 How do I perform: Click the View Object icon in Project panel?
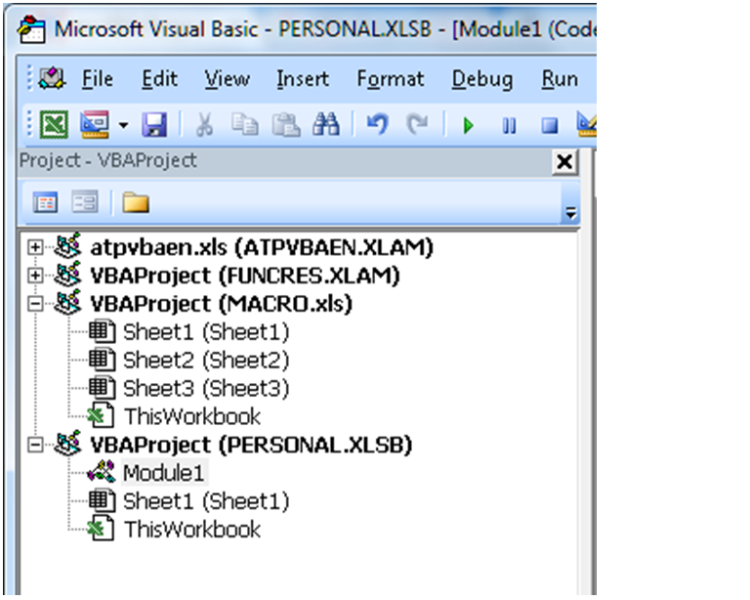coord(85,203)
